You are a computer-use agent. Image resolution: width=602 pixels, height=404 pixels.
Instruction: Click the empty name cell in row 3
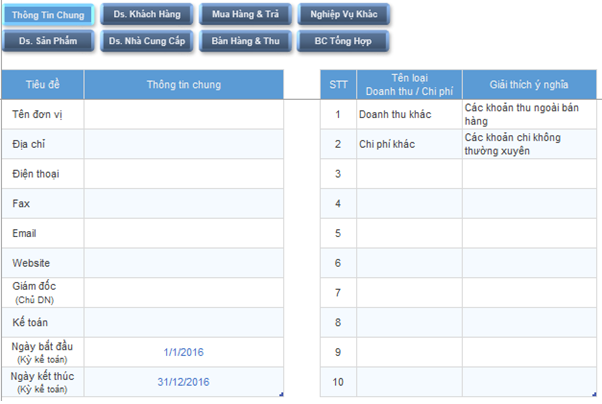click(x=409, y=174)
